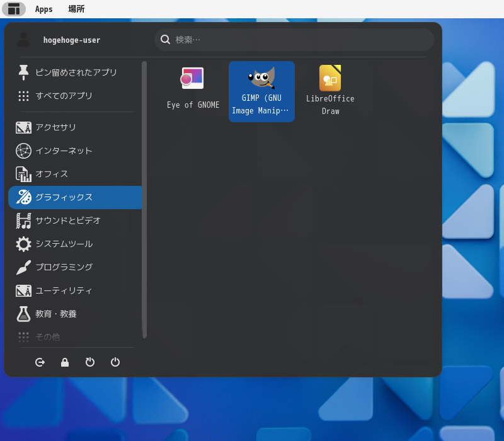Image resolution: width=504 pixels, height=441 pixels.
Task: Open the 場所 menu in top panel
Action: (x=76, y=9)
